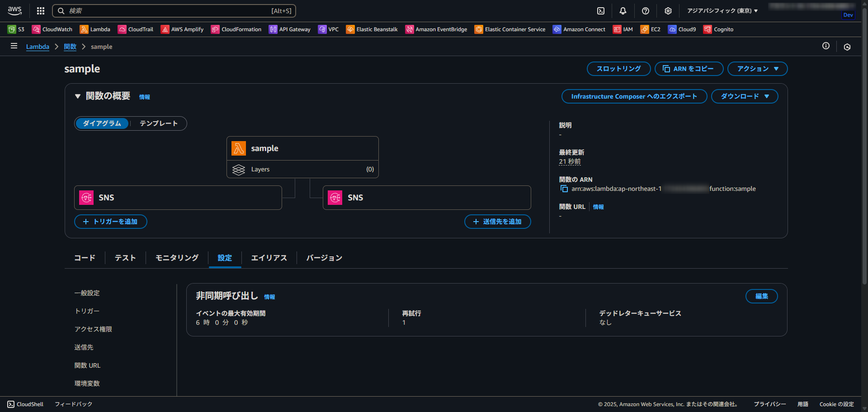Open the services grid menu
This screenshot has width=868, height=412.
coord(41,11)
